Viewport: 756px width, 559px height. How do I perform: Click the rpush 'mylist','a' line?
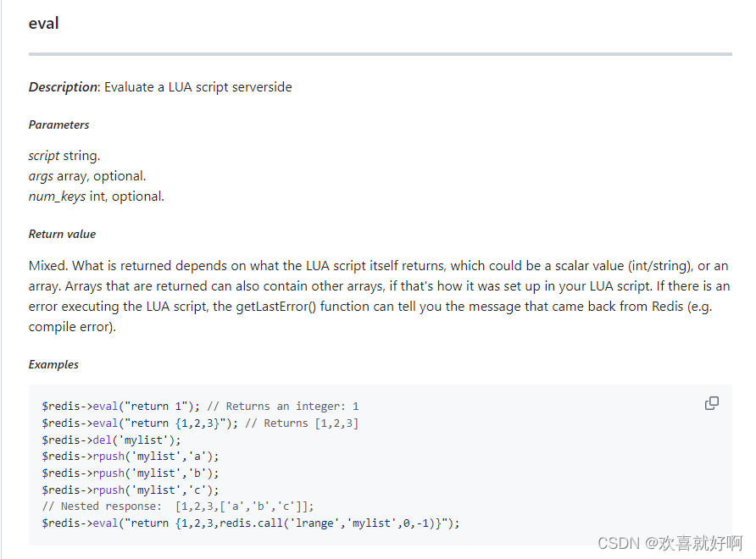coord(131,457)
